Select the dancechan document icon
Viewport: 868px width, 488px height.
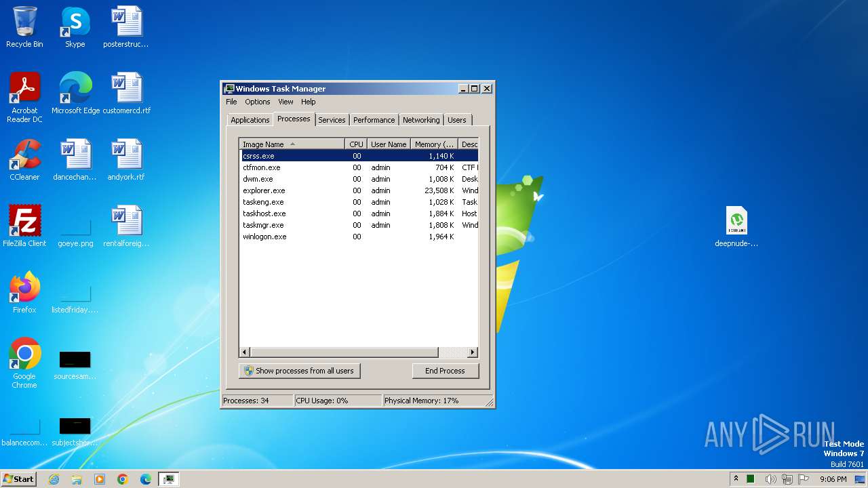(75, 160)
